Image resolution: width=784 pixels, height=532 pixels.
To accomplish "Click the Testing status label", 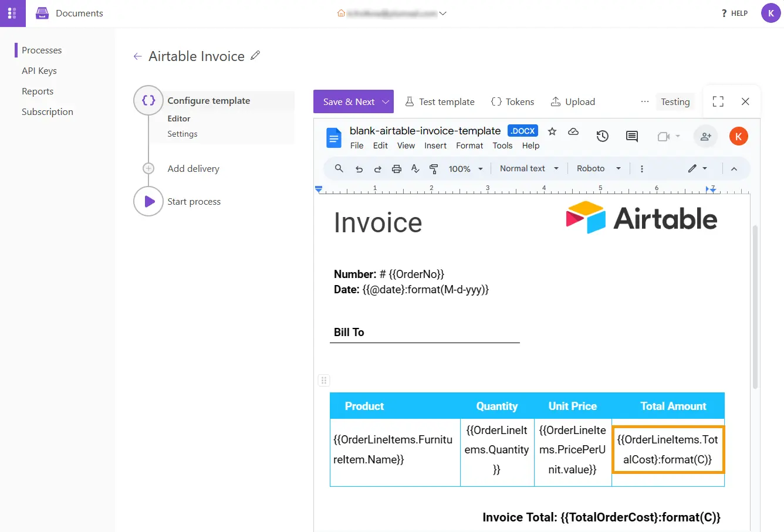I will (x=675, y=101).
